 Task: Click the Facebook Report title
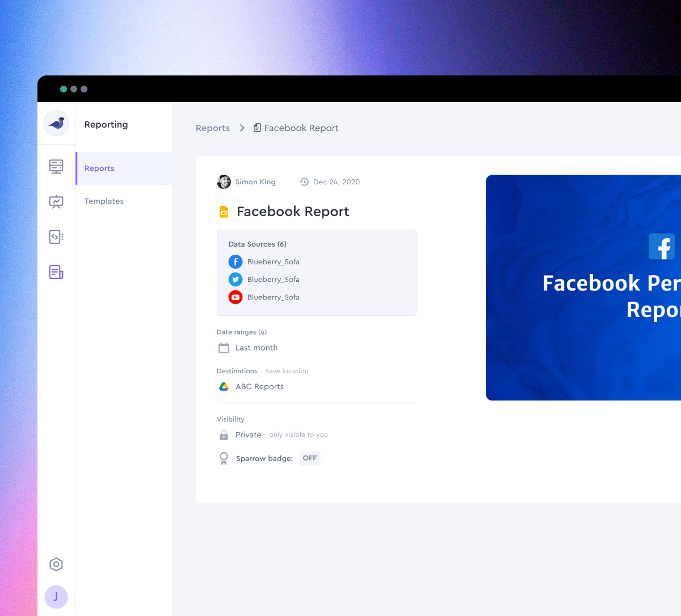(x=293, y=212)
